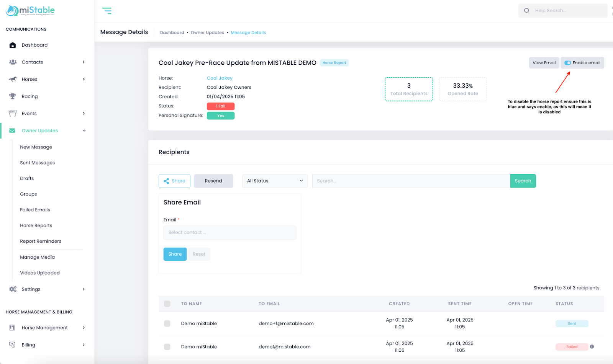
Task: Collapse the Owner Updates menu section
Action: click(84, 131)
